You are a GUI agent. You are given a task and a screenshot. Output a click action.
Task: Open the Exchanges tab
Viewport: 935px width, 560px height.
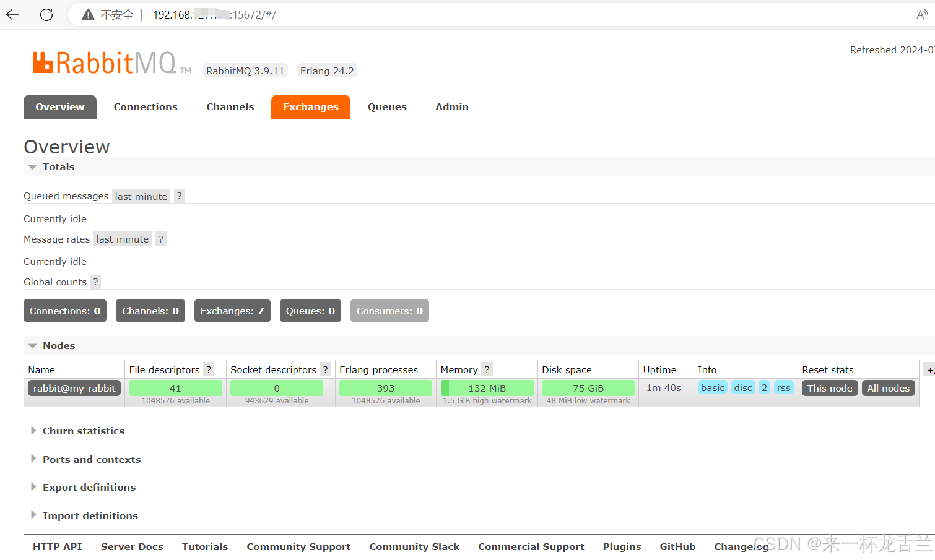tap(311, 106)
